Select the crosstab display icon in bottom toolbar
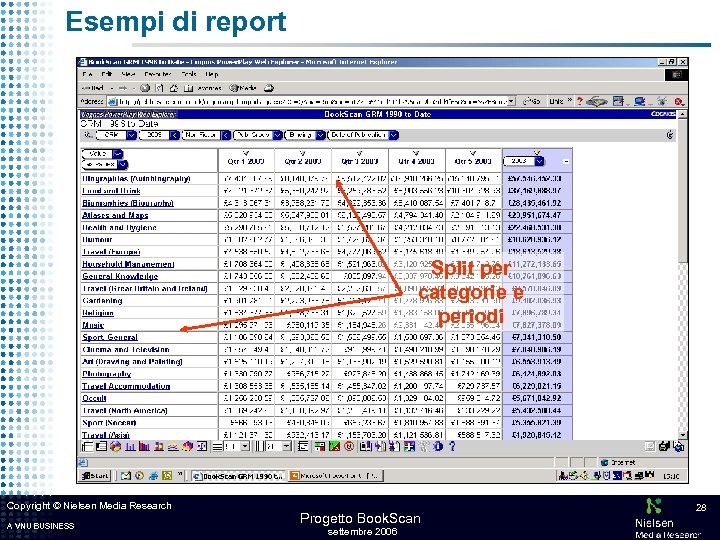Viewport: 720px width, 540px height. pos(87,446)
